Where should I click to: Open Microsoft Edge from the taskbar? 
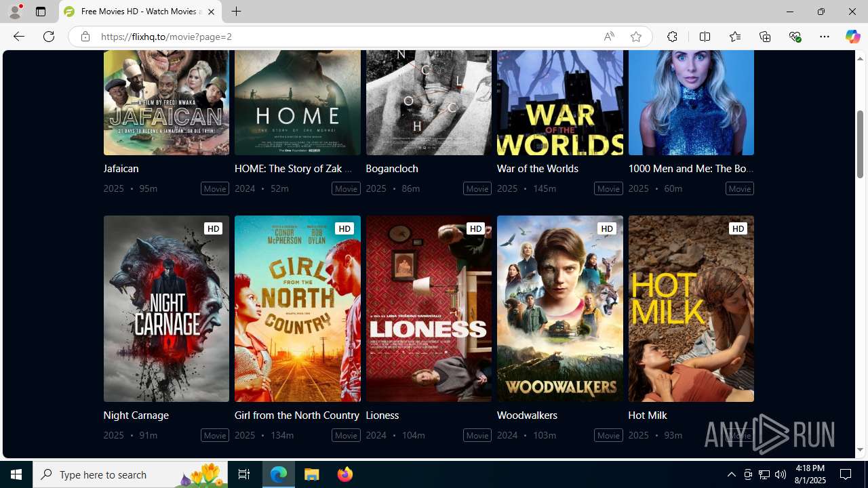(x=279, y=474)
